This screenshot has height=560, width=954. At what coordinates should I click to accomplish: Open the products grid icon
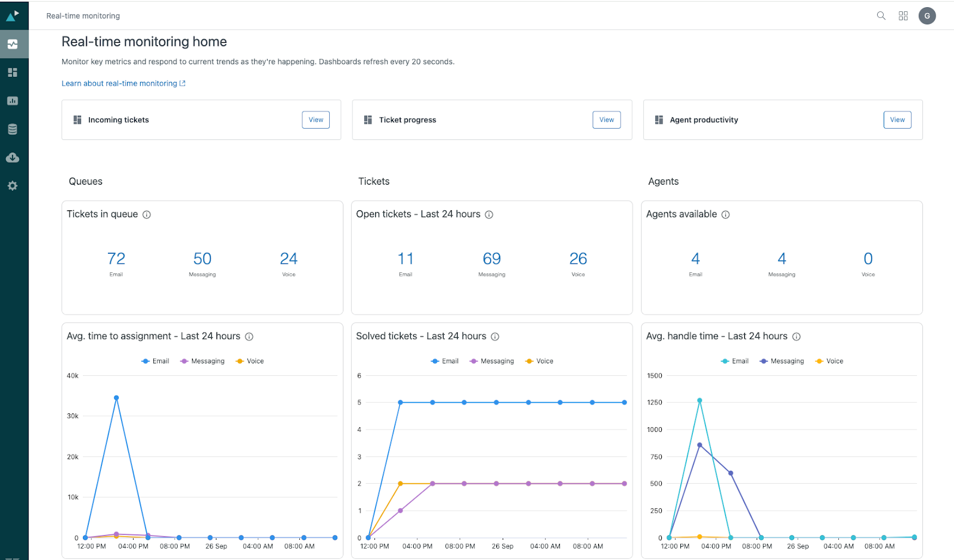[x=903, y=16]
